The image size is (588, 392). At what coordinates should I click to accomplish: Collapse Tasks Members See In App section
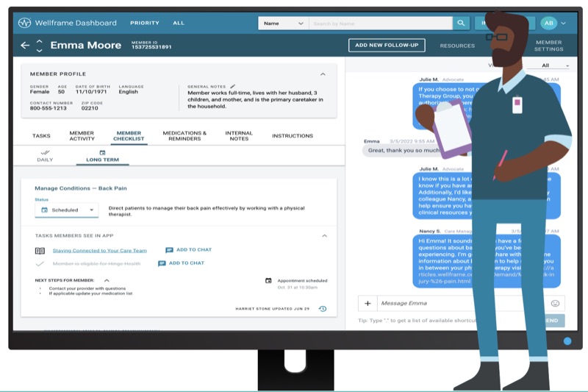pos(325,236)
